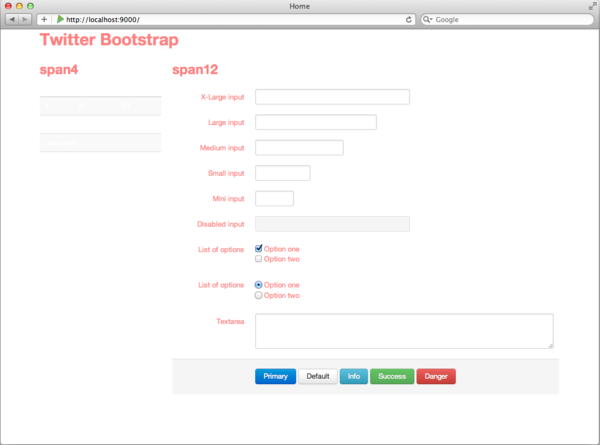Click the Disabled input field

332,224
